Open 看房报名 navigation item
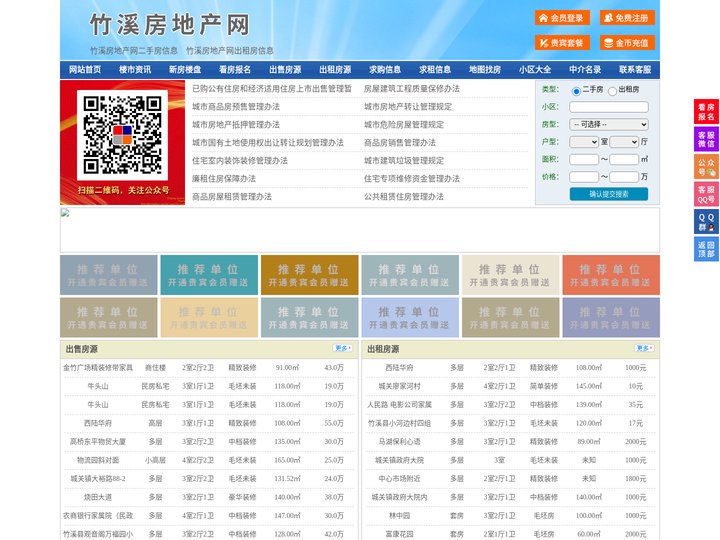The height and width of the screenshot is (540, 720). tap(235, 70)
